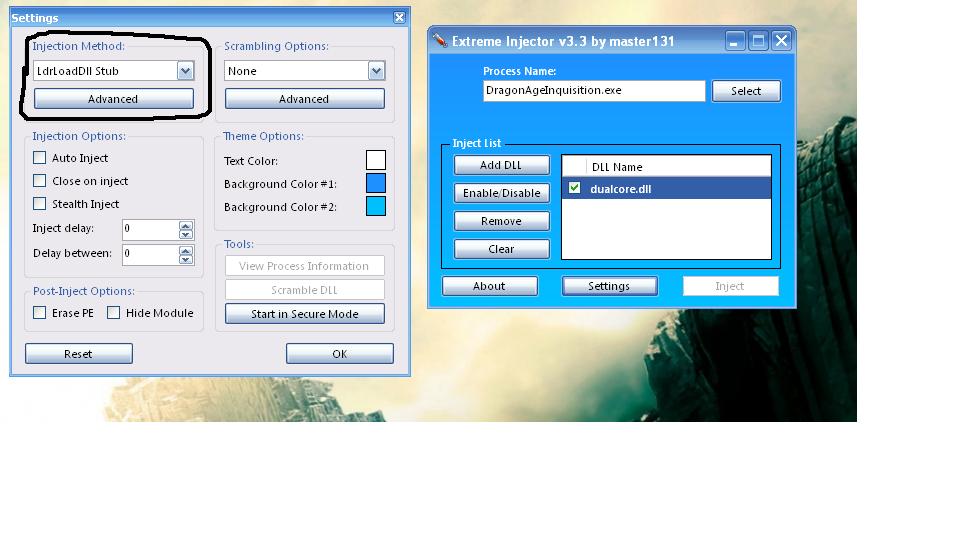Viewport: 960px width, 540px height.
Task: Close the Extreme Injector window
Action: pyautogui.click(x=781, y=41)
